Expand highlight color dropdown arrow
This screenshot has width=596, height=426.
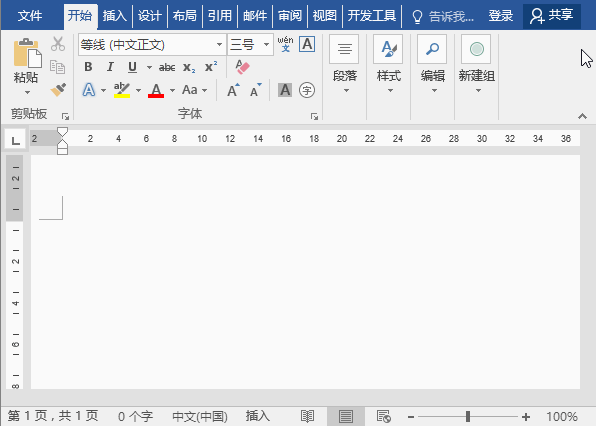(x=138, y=90)
